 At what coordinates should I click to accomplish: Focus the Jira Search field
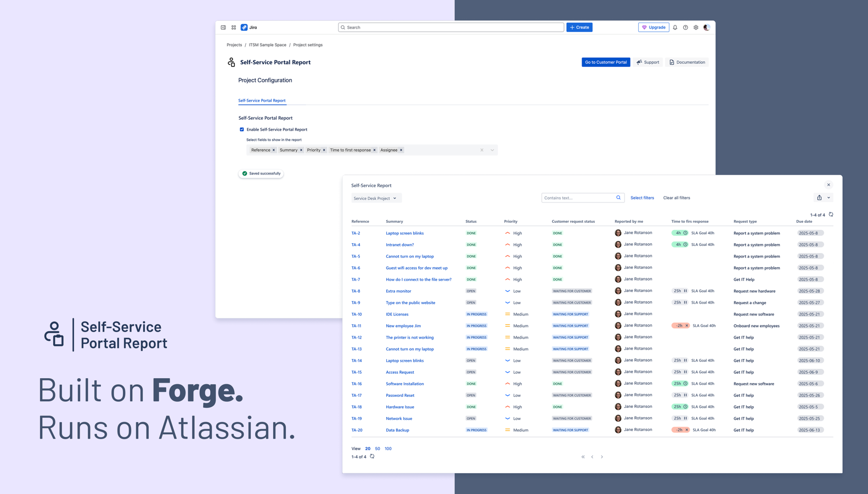pyautogui.click(x=451, y=27)
